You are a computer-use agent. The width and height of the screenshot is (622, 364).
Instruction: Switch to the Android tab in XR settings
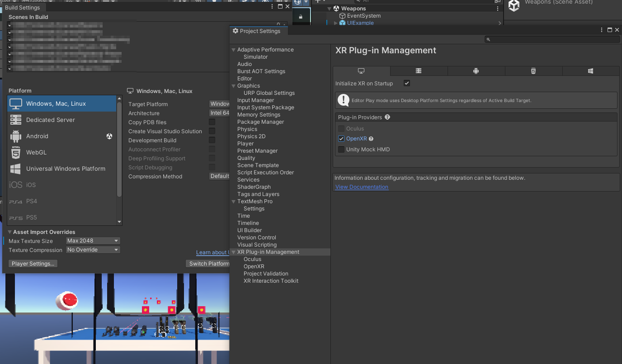476,71
